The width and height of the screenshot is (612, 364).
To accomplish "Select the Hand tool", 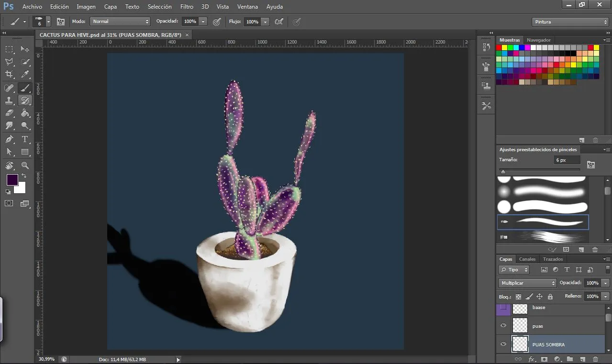I will pyautogui.click(x=9, y=165).
